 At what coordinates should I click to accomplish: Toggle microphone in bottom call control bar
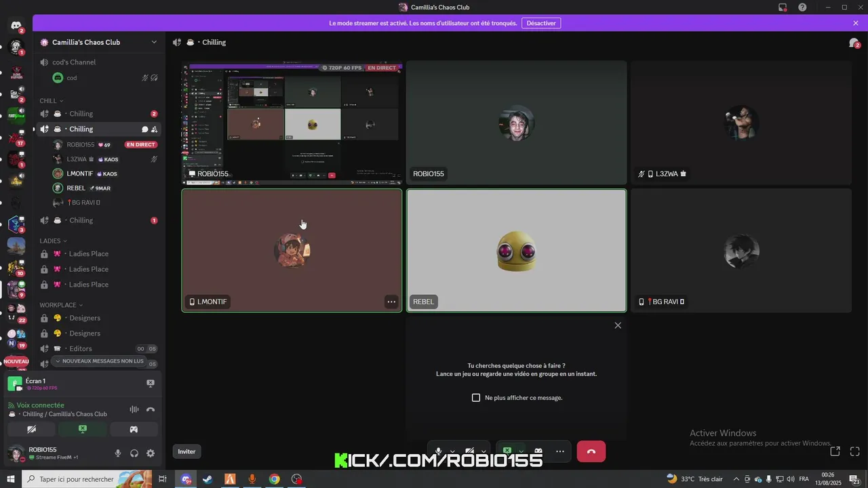[439, 451]
